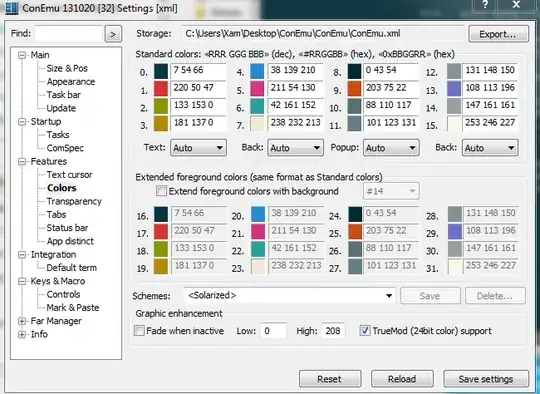This screenshot has height=394, width=540.
Task: Open the Appearance settings page
Action: (x=71, y=82)
